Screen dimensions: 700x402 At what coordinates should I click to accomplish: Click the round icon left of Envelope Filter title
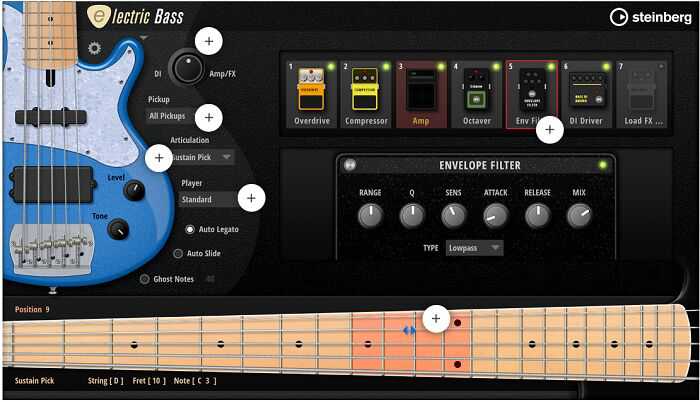coord(350,165)
